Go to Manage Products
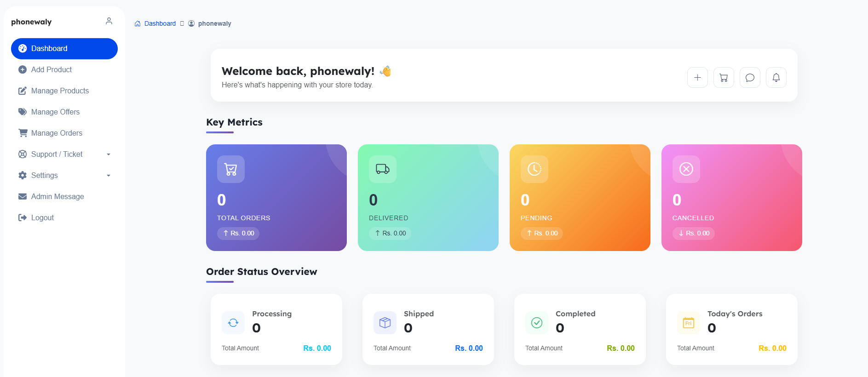The height and width of the screenshot is (377, 868). click(x=64, y=91)
